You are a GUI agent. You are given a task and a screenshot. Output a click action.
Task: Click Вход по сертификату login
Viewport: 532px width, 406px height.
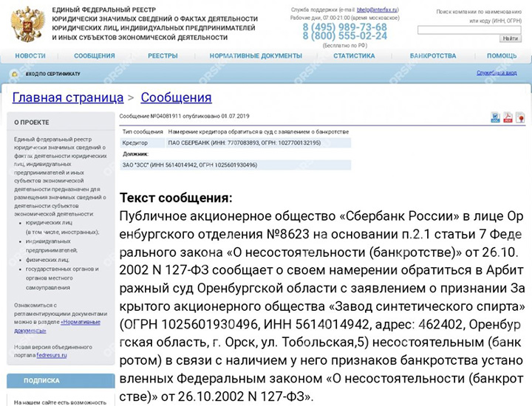coord(52,74)
